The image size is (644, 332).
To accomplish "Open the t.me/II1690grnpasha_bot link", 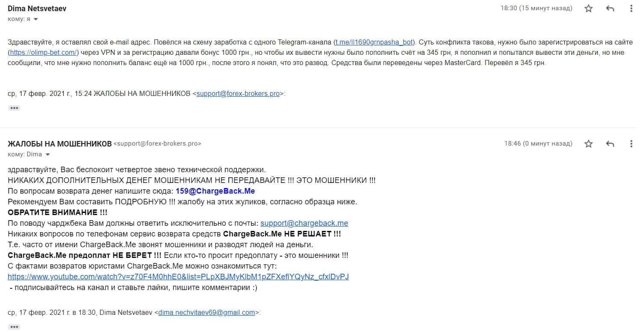I will click(374, 42).
